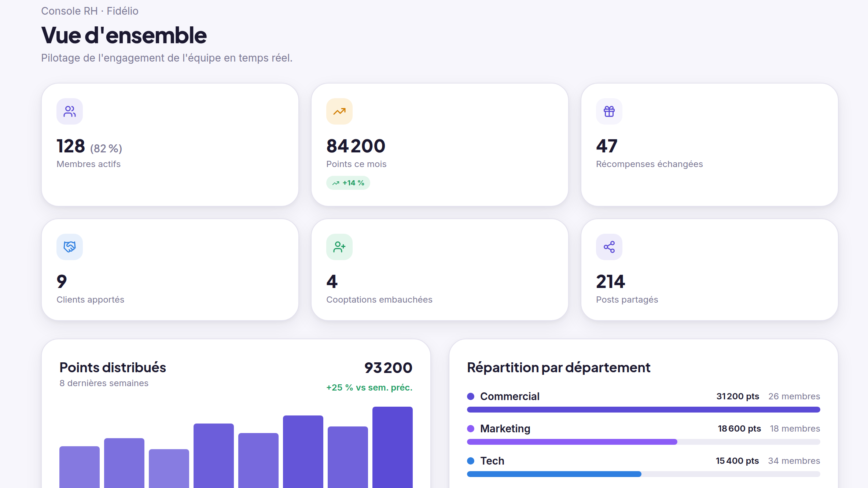
Task: Click the small arrow in +14 % badge
Action: pyautogui.click(x=336, y=183)
